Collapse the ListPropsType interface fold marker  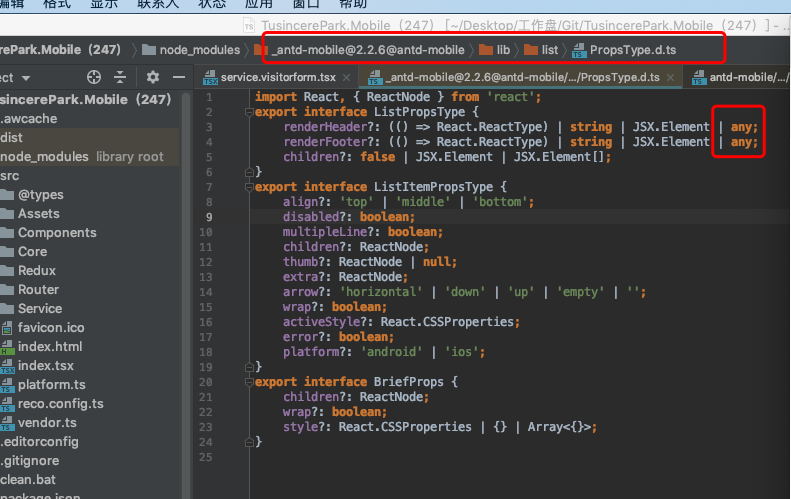249,112
